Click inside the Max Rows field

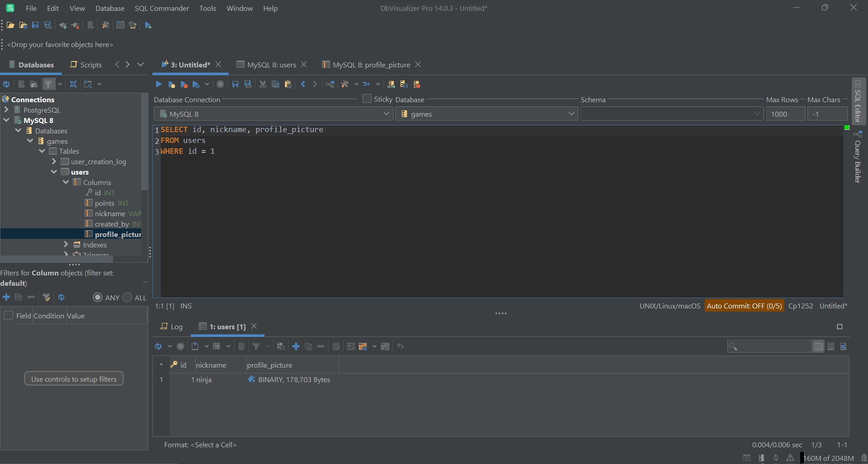[785, 114]
